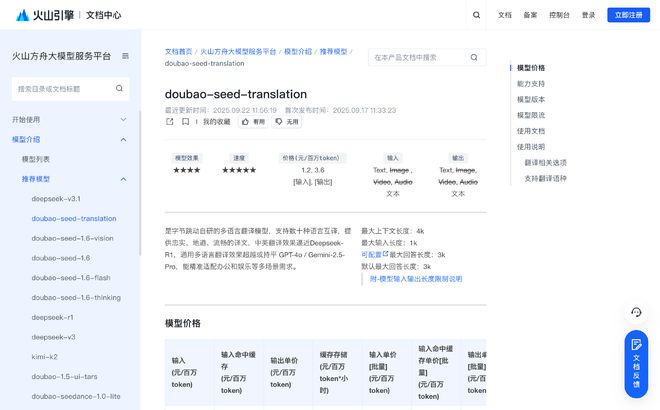This screenshot has height=410, width=660.
Task: Jump to 模型限流 in page outline
Action: 531,115
